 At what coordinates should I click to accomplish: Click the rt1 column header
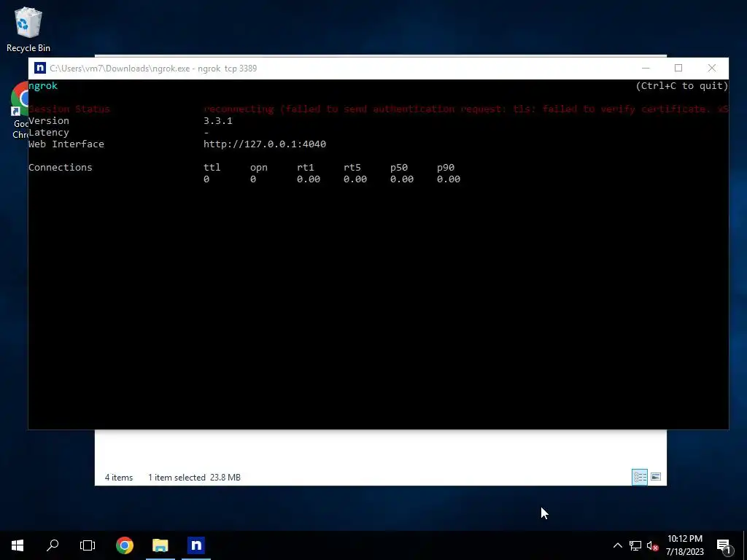(306, 167)
